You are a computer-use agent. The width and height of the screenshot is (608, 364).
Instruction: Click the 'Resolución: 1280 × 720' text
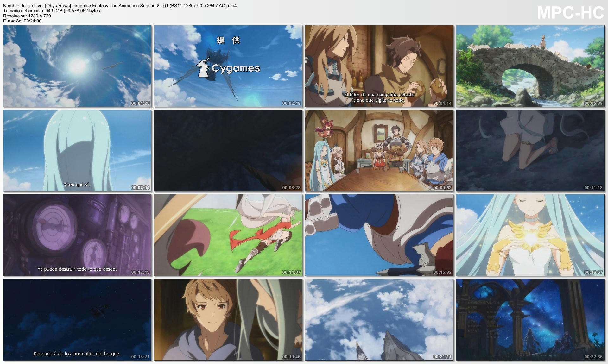(27, 16)
